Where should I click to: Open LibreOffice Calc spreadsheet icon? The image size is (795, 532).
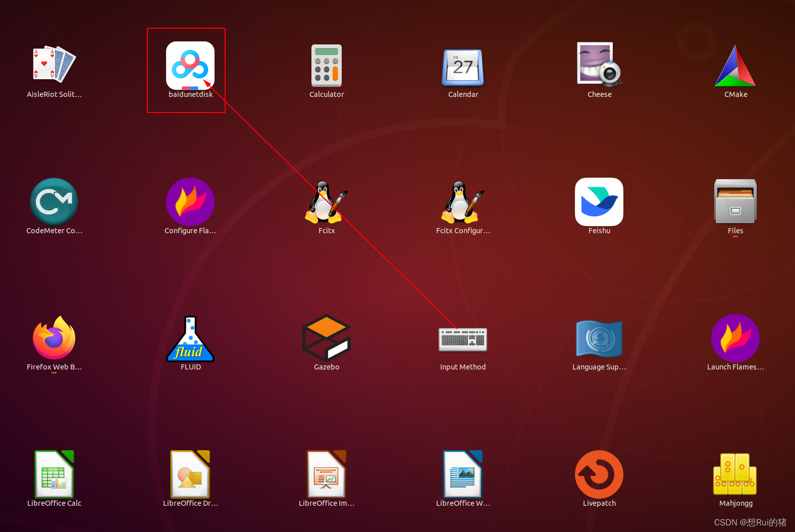54,474
